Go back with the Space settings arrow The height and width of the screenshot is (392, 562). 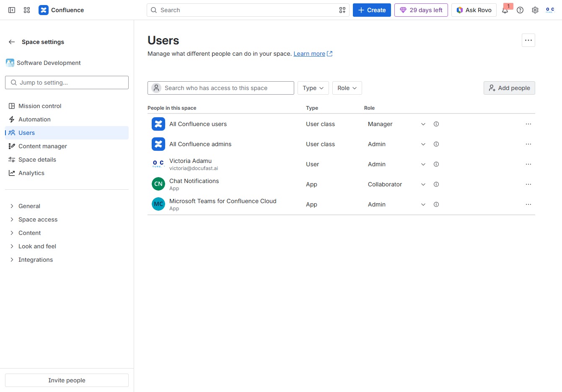[x=12, y=42]
